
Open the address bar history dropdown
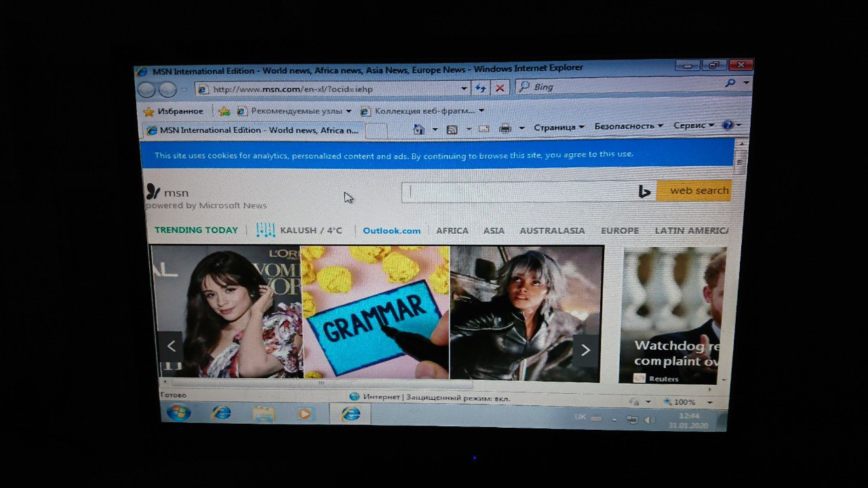tap(465, 88)
